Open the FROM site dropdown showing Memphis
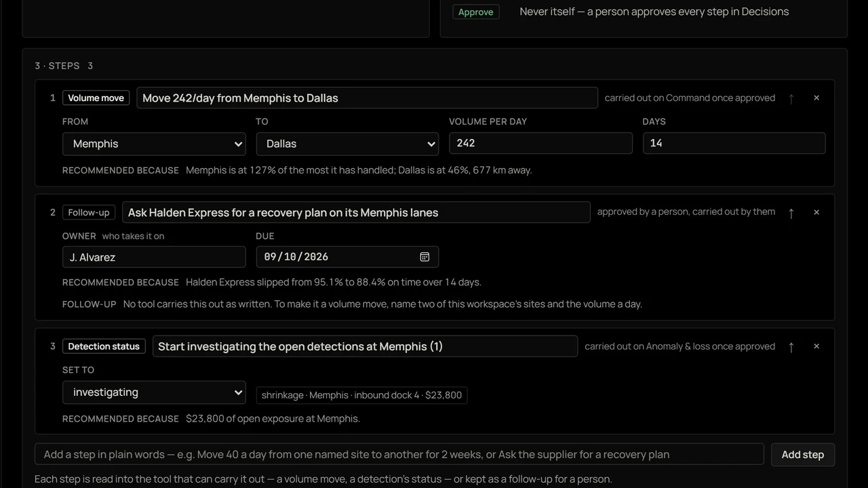This screenshot has height=488, width=868. [x=154, y=144]
